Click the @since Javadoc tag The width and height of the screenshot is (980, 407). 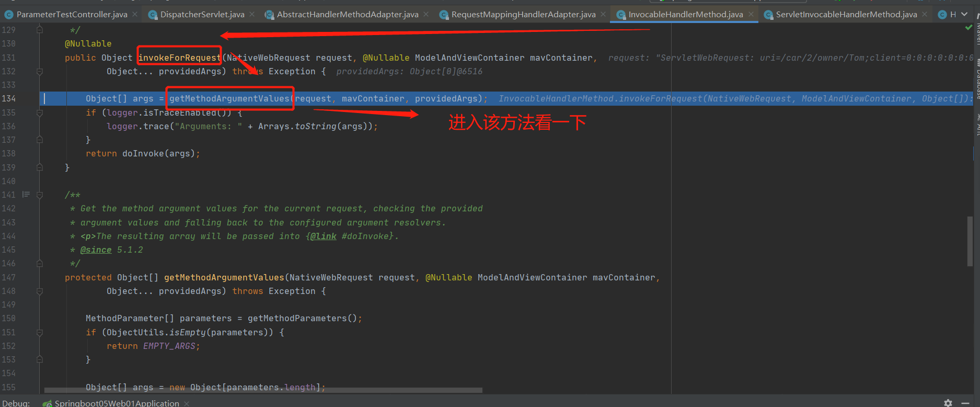[96, 250]
